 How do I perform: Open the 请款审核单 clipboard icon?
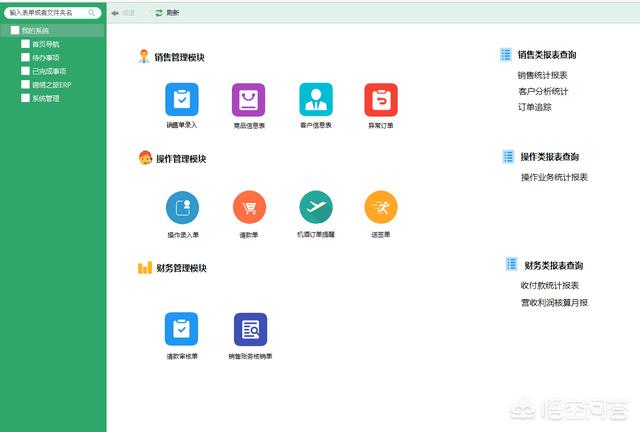point(181,329)
